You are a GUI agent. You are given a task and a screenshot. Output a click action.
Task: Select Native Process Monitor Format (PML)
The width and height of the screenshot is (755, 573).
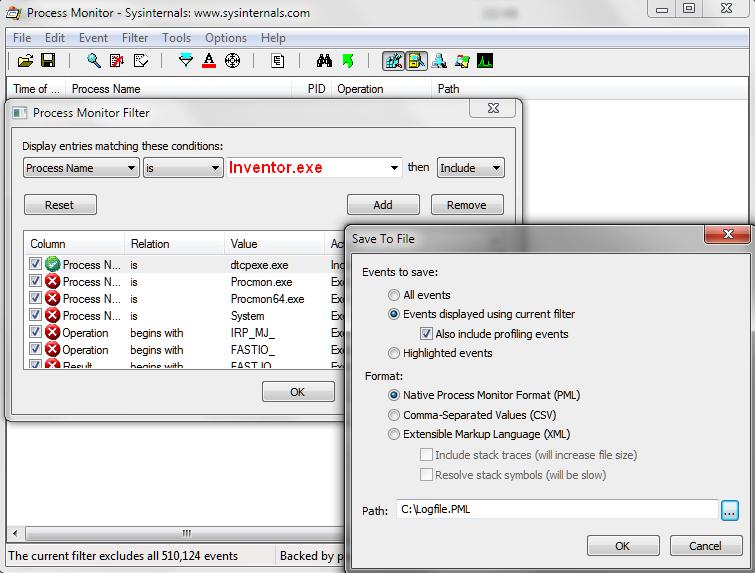[x=394, y=395]
